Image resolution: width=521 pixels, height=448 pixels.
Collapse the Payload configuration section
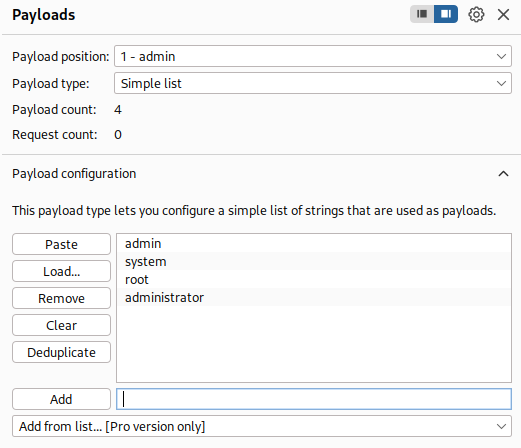click(x=503, y=174)
